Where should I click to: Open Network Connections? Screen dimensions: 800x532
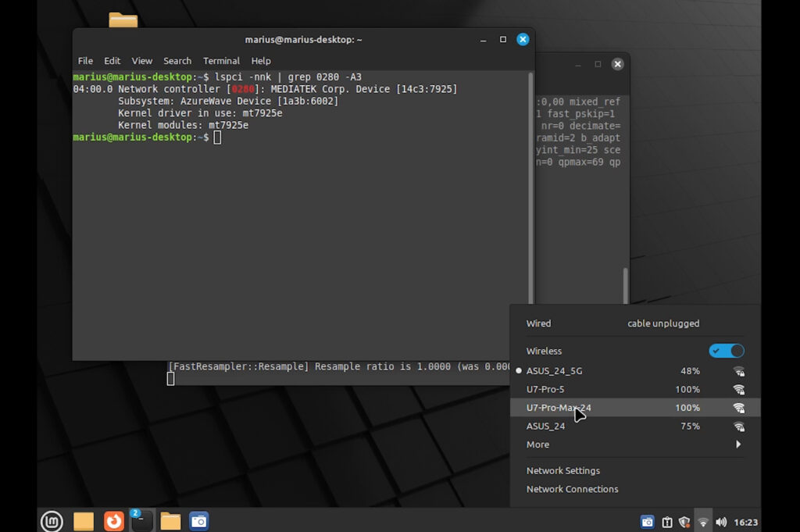[572, 489]
